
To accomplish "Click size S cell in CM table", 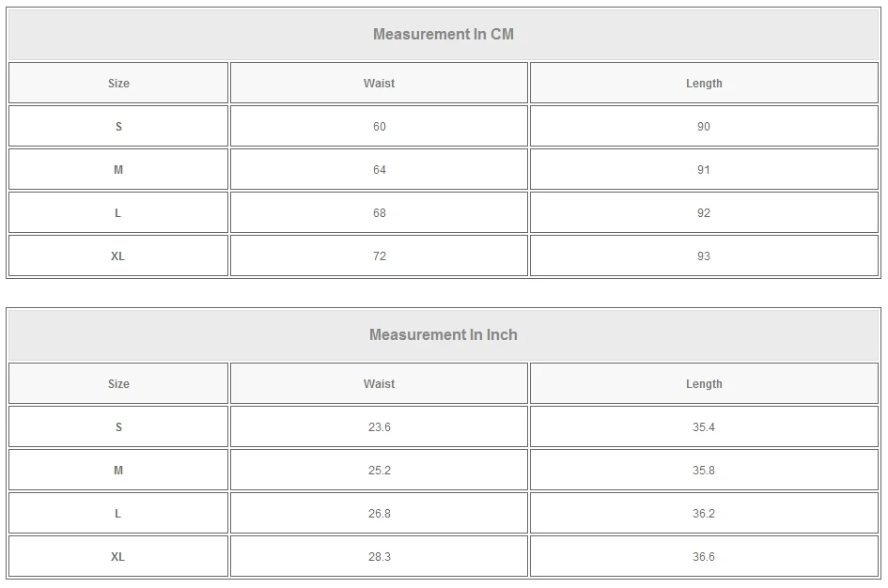I will [x=118, y=127].
